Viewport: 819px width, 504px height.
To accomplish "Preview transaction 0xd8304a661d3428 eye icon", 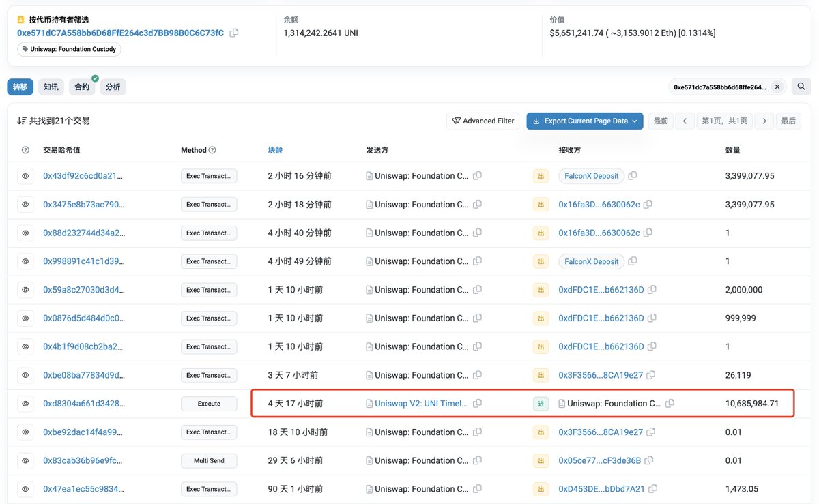I will (x=25, y=404).
